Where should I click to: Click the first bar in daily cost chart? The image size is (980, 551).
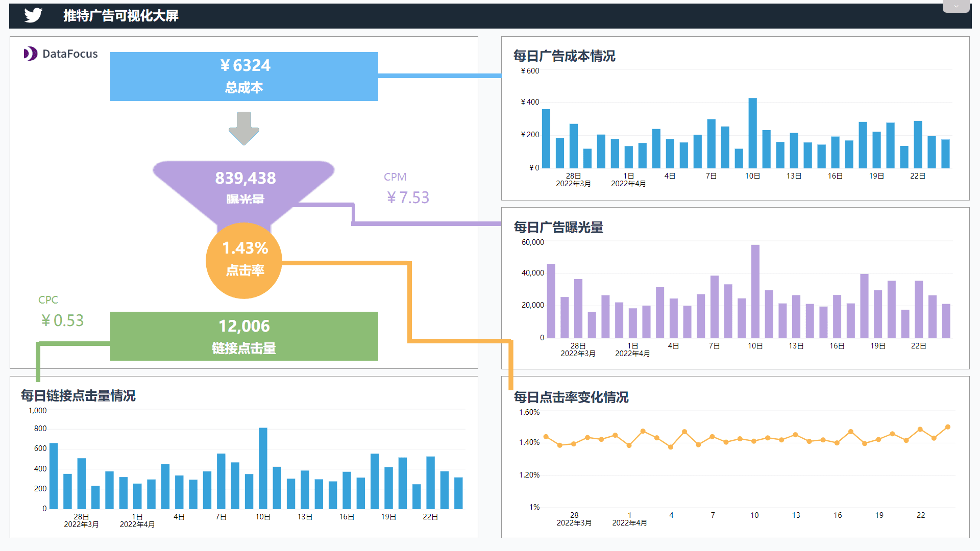546,139
